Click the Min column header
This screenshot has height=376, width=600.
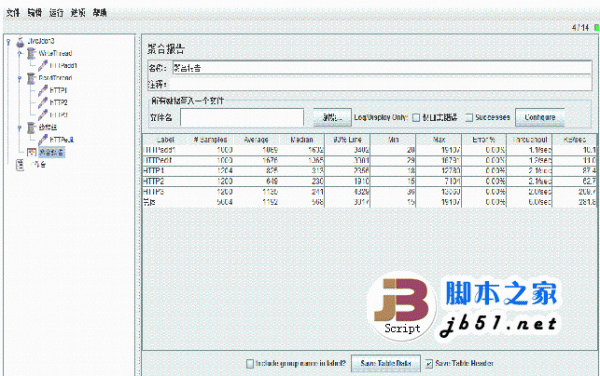pyautogui.click(x=393, y=140)
